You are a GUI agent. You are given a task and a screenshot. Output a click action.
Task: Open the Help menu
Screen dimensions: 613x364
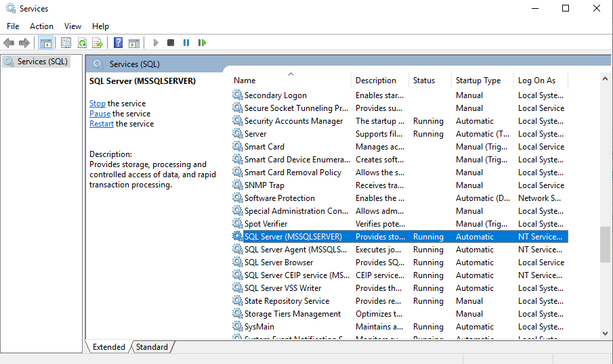100,26
